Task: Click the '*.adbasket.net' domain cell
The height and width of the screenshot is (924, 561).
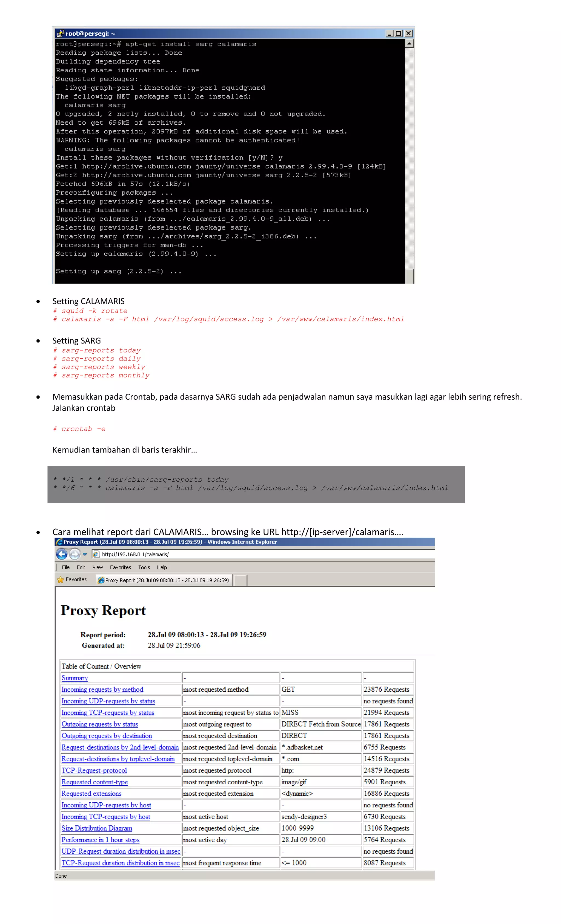Action: (321, 747)
